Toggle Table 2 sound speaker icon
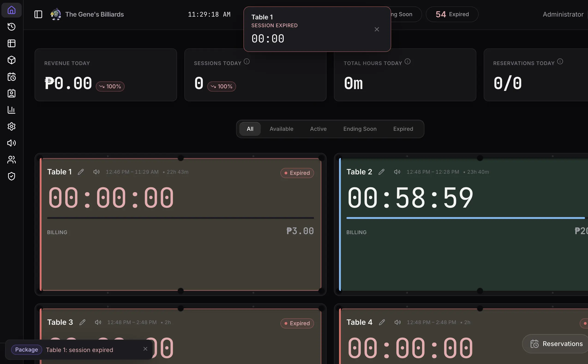Viewport: 588px width, 364px height. coord(397,172)
